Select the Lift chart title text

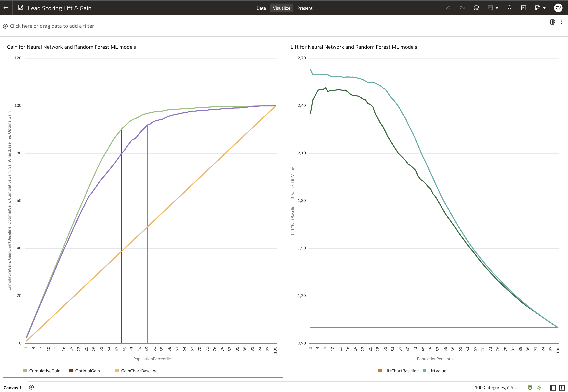coord(354,47)
